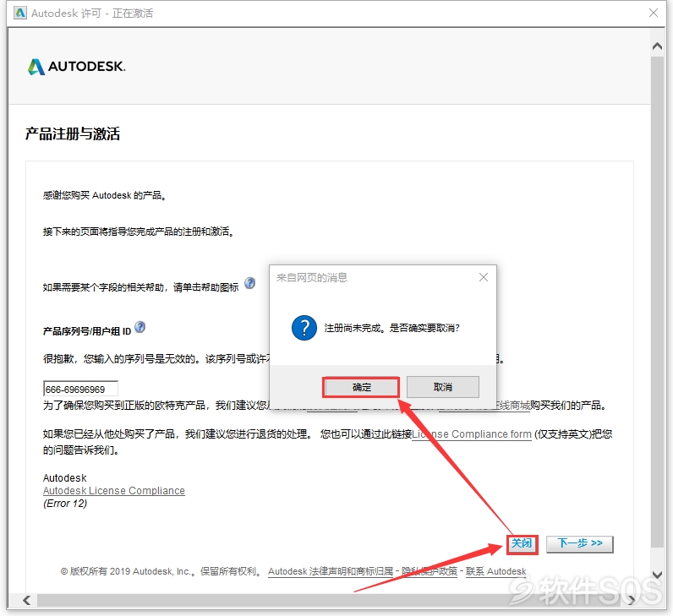Click the Autodesk logo in the header
This screenshot has height=616, width=673.
coord(76,67)
